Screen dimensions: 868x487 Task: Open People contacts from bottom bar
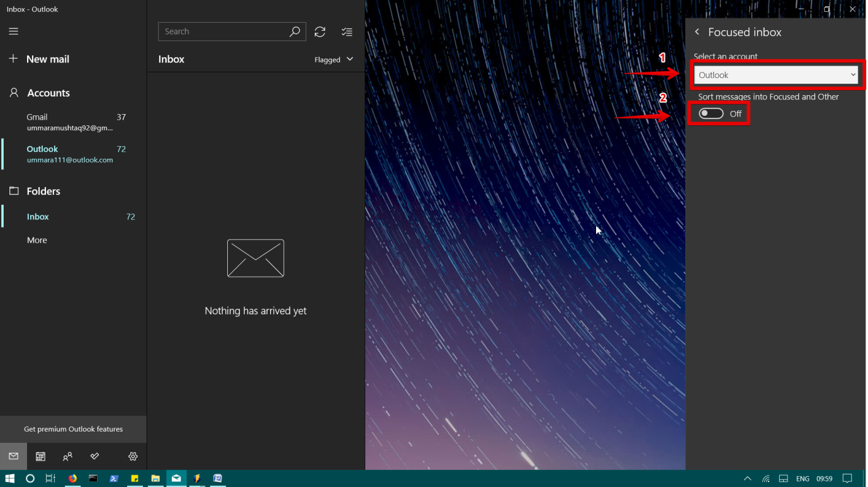coord(67,456)
